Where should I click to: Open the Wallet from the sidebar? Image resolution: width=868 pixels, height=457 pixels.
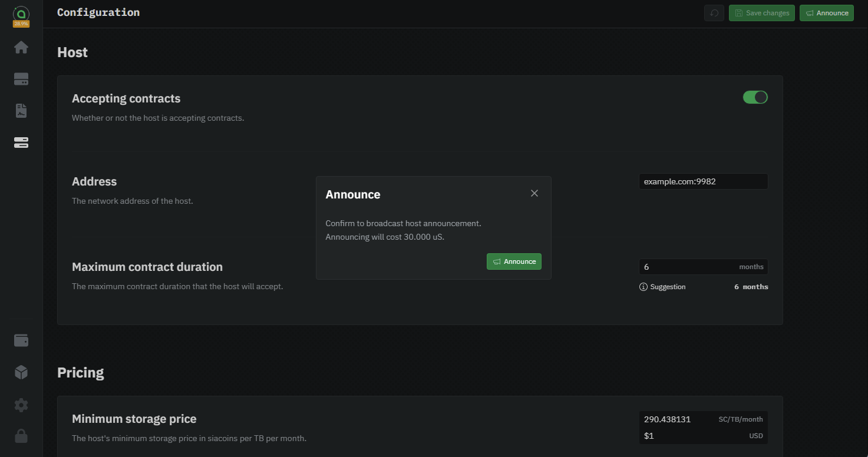coord(21,340)
